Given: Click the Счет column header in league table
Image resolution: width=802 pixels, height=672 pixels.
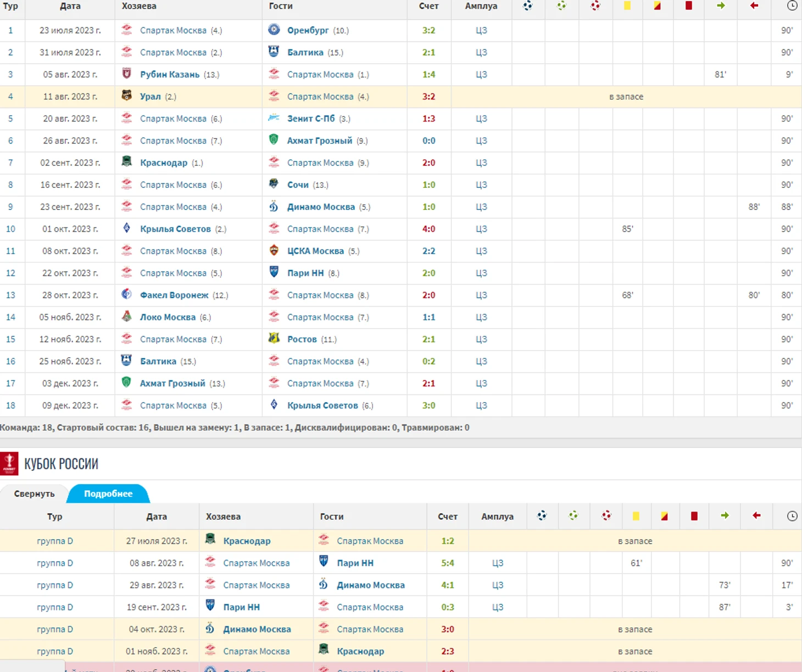Looking at the screenshot, I should [x=428, y=6].
